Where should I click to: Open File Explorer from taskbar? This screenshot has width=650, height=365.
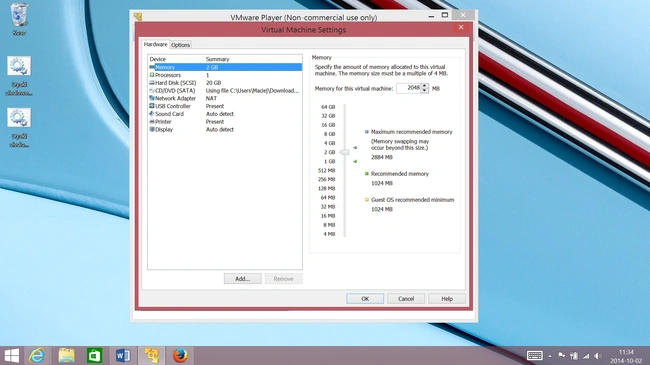tap(66, 356)
